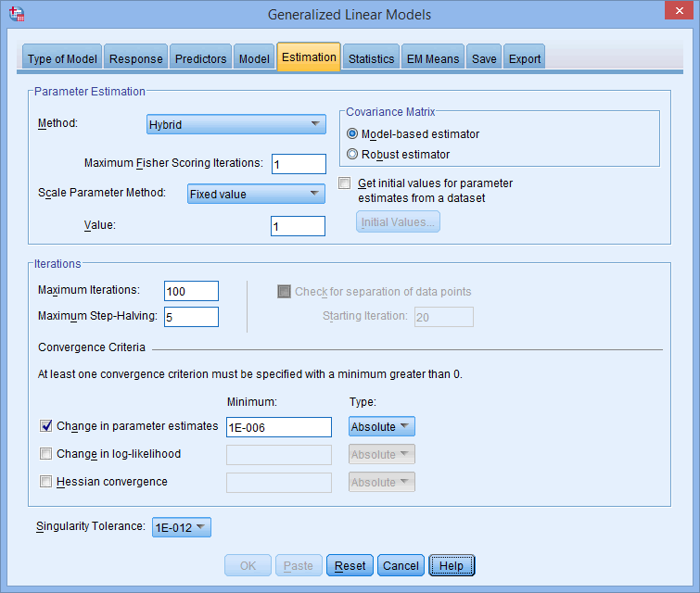The width and height of the screenshot is (700, 593).
Task: Open the Singularity Tolerance dropdown
Action: (x=181, y=527)
